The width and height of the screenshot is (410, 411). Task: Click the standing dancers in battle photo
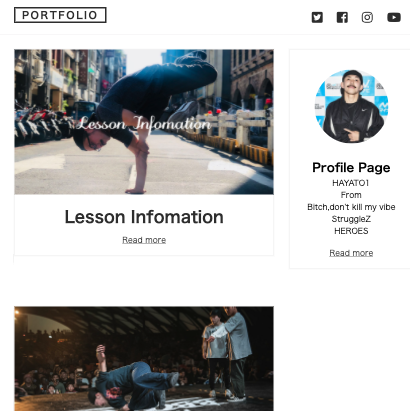(x=226, y=353)
